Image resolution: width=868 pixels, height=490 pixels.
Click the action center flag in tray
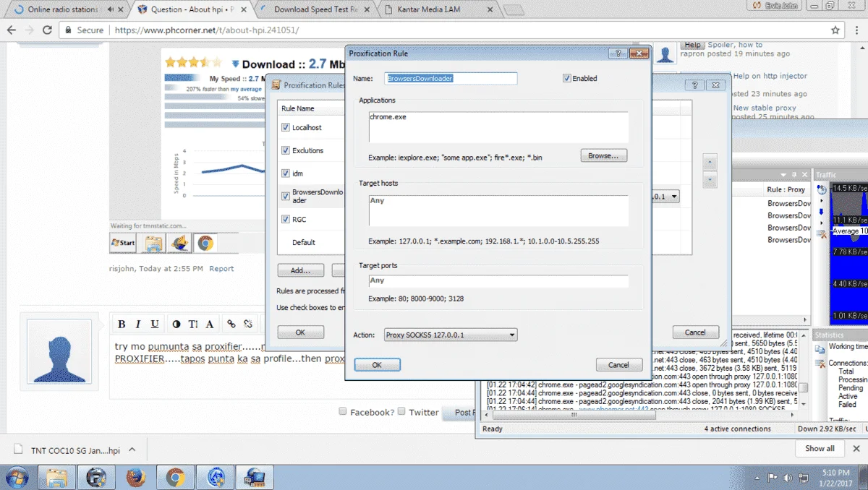[773, 478]
